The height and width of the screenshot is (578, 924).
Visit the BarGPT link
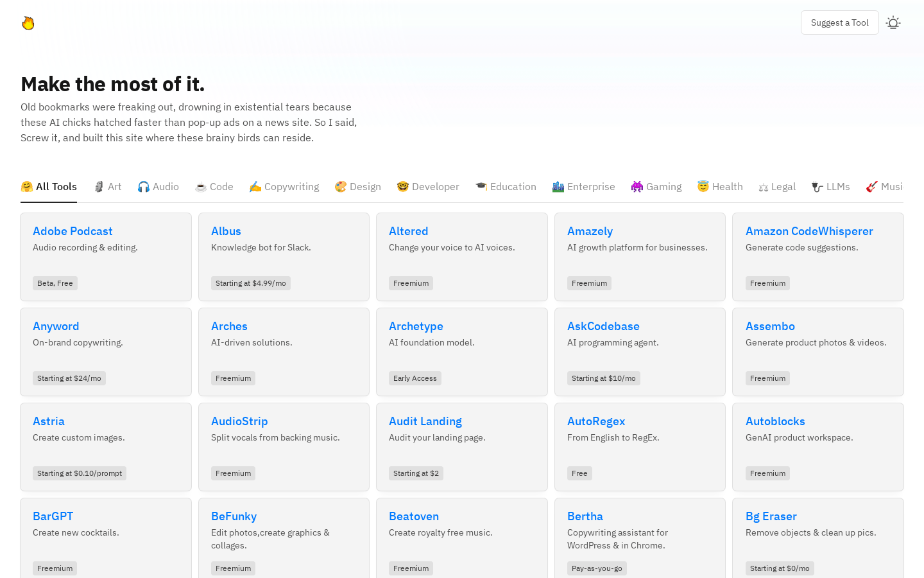[53, 516]
